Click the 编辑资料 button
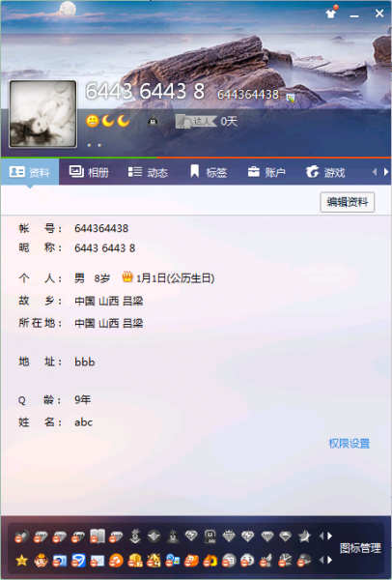 348,202
